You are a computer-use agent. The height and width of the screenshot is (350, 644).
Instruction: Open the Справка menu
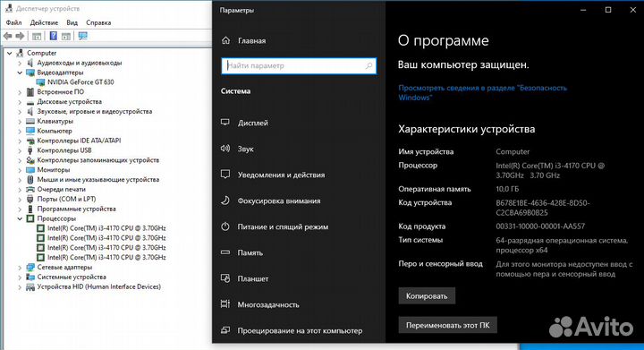(x=98, y=22)
